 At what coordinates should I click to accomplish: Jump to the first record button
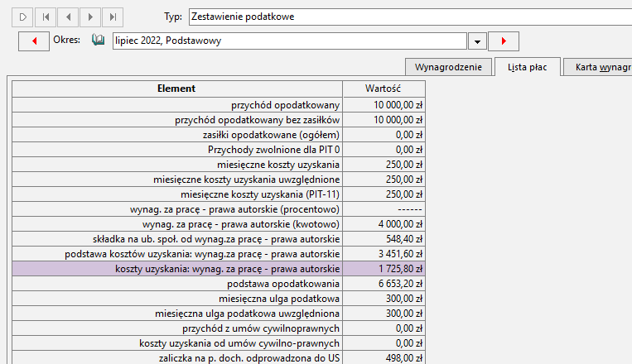tap(46, 17)
